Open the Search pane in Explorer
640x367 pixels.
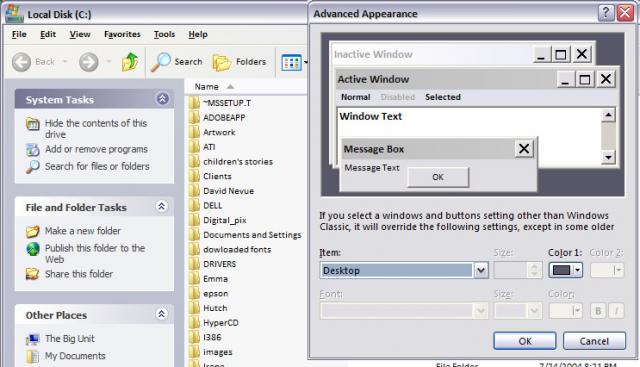tap(177, 62)
